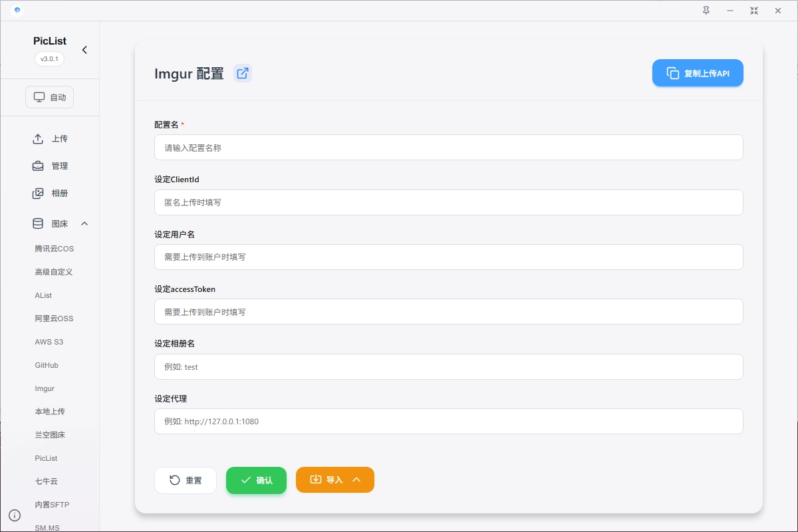Click the PicList app logo in title bar

[x=17, y=11]
